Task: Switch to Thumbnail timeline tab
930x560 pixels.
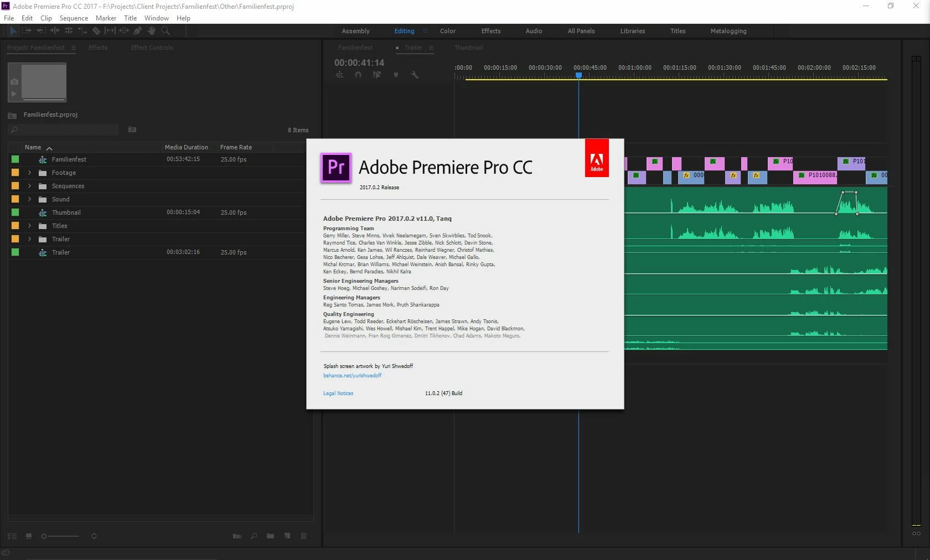Action: coord(468,48)
